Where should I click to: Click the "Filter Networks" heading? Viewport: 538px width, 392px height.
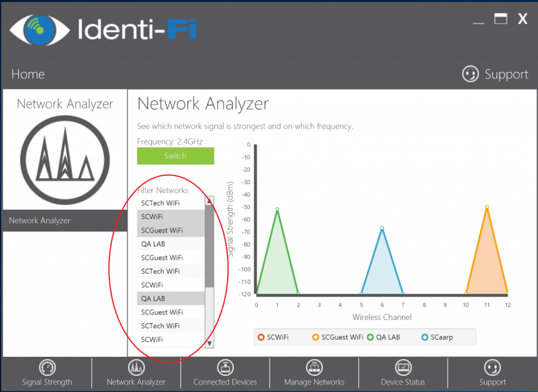(163, 190)
